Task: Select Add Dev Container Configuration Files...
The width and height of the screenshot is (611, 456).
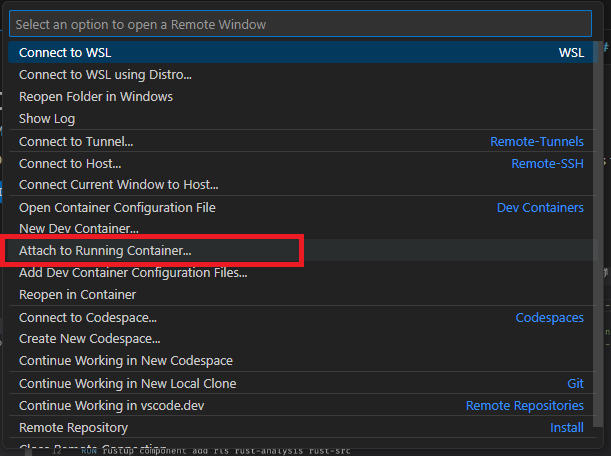Action: 303,272
